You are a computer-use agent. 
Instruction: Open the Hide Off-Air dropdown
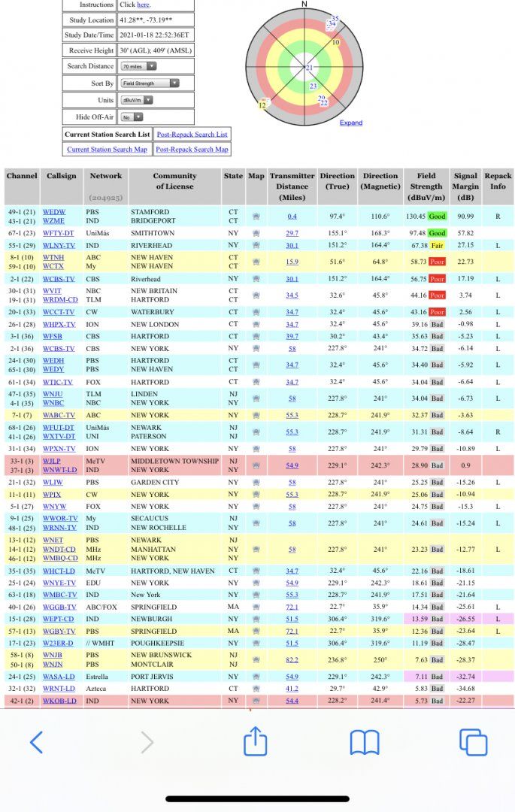pos(132,117)
